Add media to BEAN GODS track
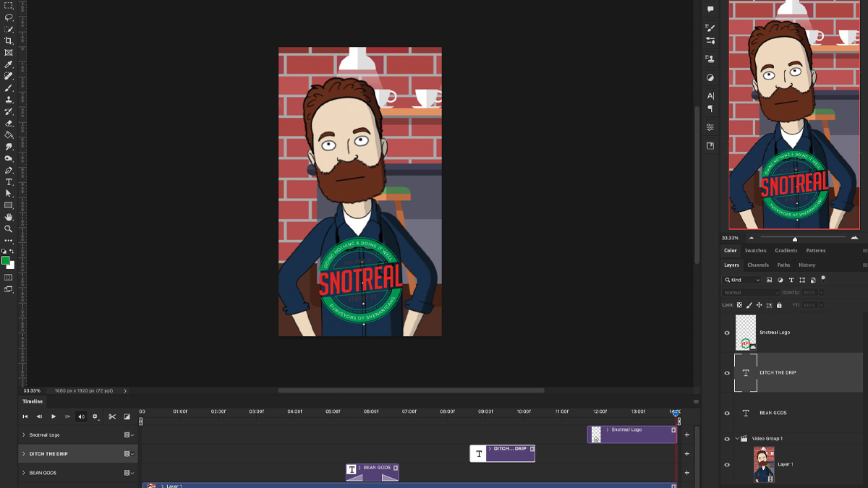Viewport: 868px width, 488px height. pyautogui.click(x=687, y=473)
